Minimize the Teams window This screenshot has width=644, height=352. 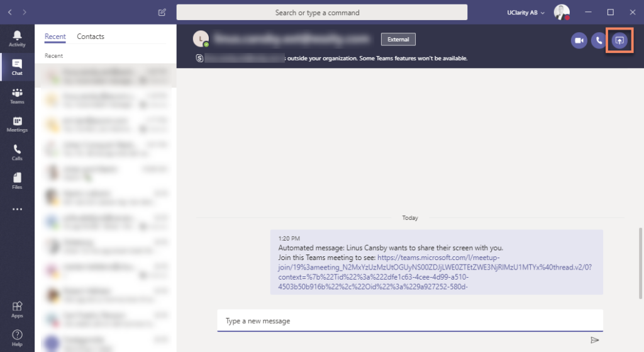pos(588,13)
